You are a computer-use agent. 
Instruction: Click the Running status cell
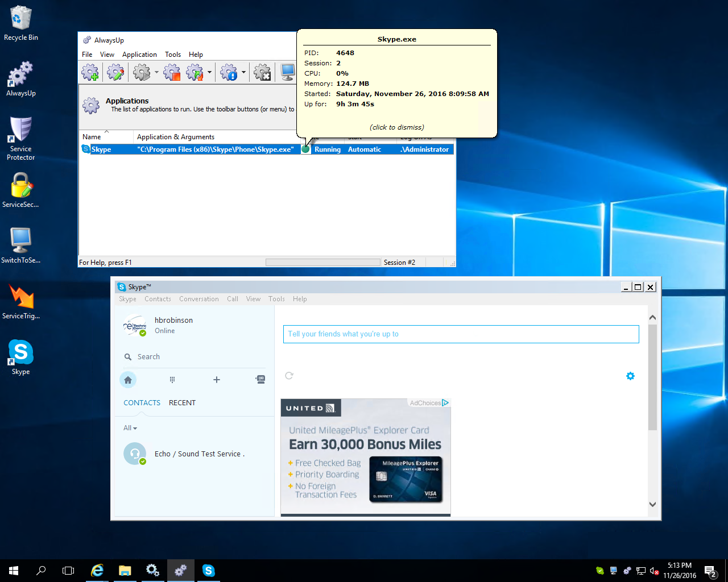tap(328, 149)
